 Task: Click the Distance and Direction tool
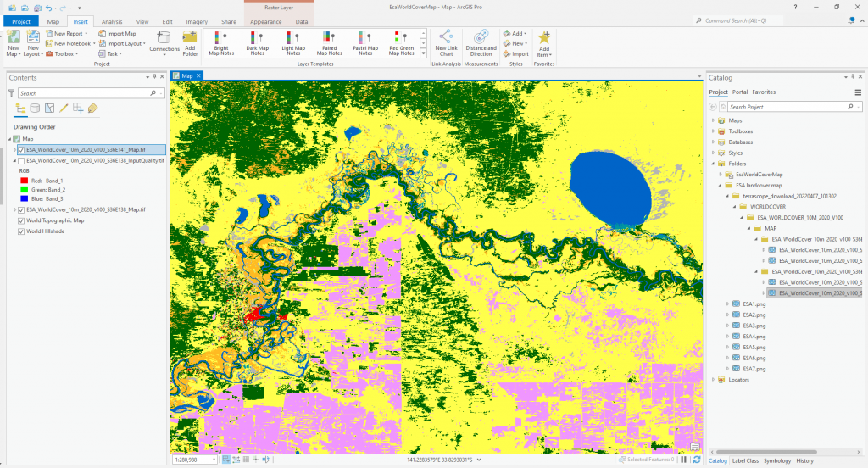[481, 44]
